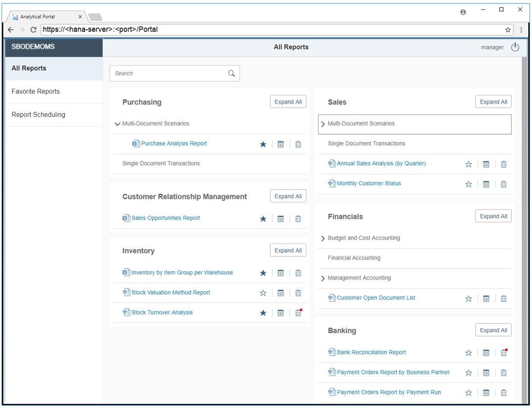532x408 pixels.
Task: Open clipboard list icon for Annual Sales Analysis
Action: click(x=503, y=165)
